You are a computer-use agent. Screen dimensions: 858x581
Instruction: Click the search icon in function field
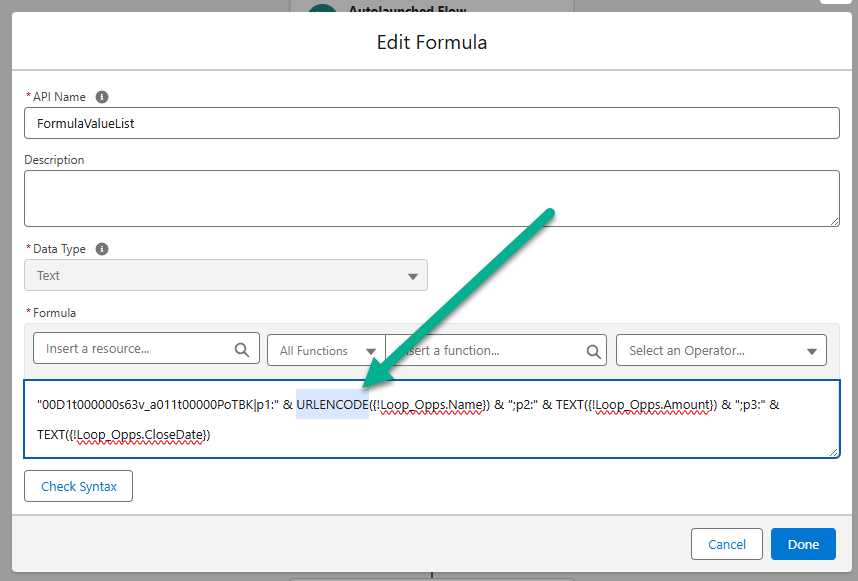pyautogui.click(x=593, y=351)
